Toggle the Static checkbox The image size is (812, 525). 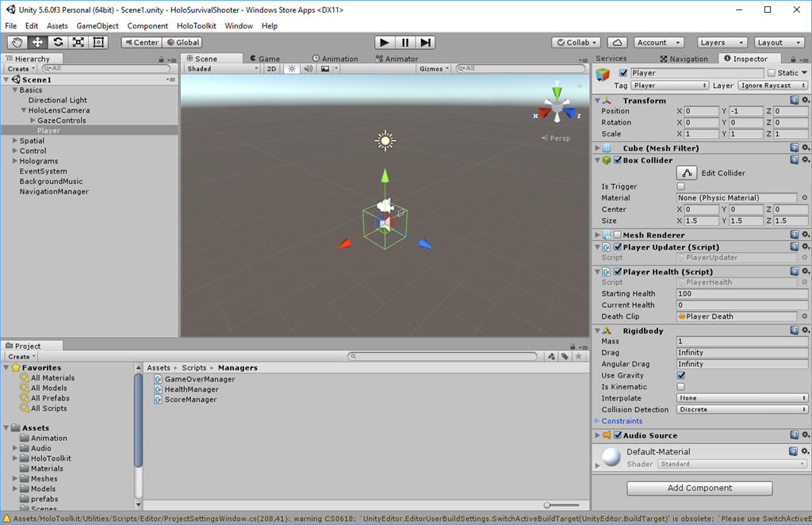pyautogui.click(x=771, y=73)
